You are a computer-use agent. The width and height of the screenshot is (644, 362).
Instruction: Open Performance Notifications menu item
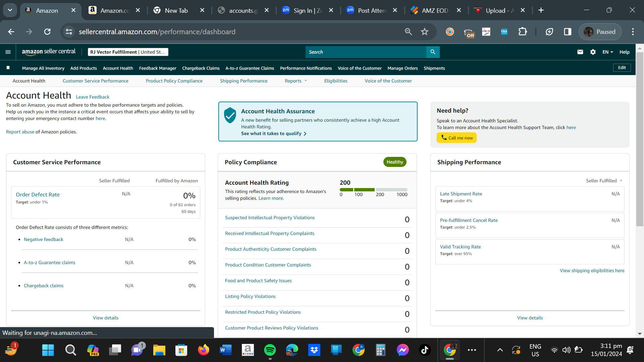click(306, 68)
